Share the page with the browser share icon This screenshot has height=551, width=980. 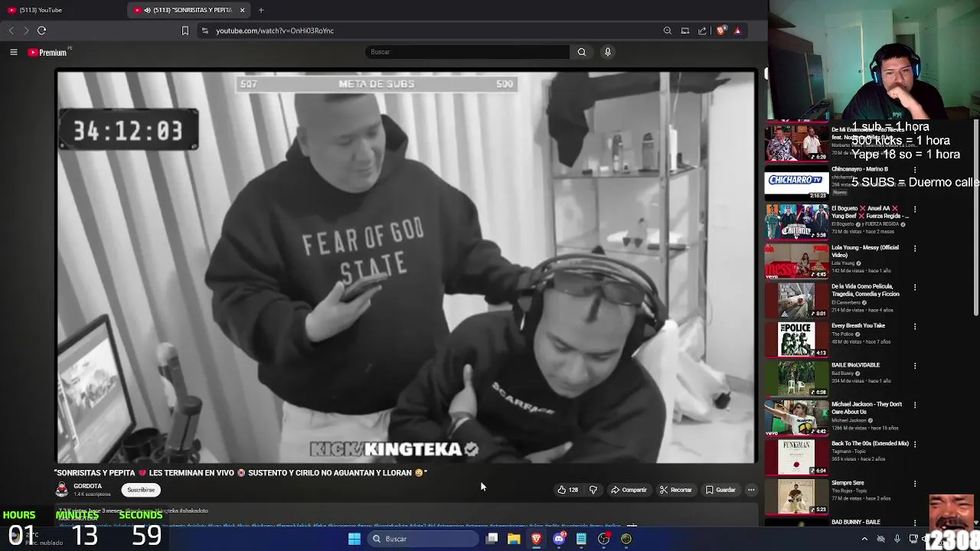click(702, 31)
